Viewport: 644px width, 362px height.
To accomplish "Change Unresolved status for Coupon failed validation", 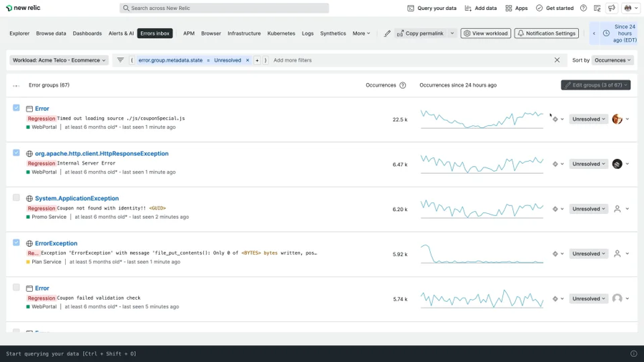I will (588, 299).
